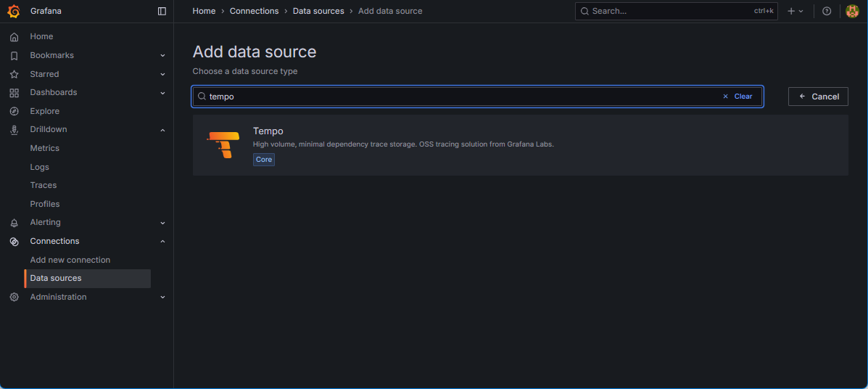Click the top Search bar field
The height and width of the screenshot is (389, 868).
pyautogui.click(x=667, y=11)
